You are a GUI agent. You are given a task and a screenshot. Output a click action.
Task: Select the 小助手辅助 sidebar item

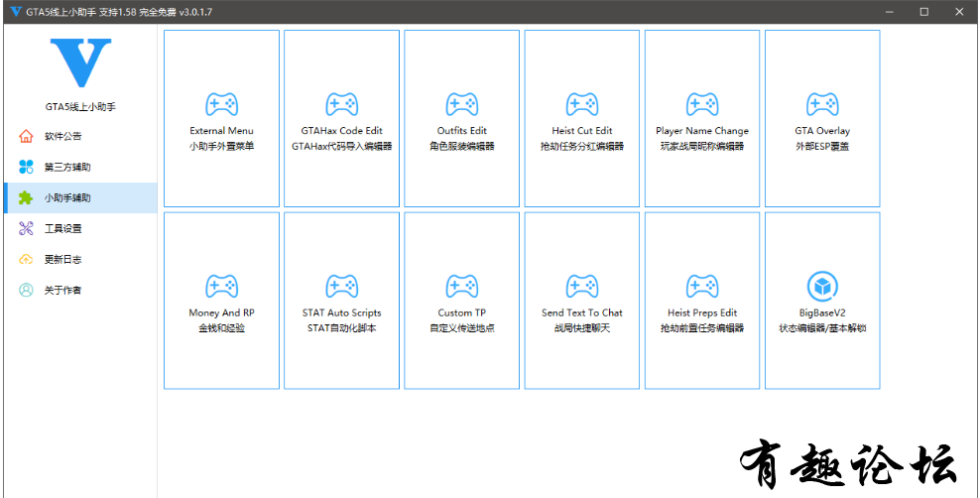coord(80,198)
